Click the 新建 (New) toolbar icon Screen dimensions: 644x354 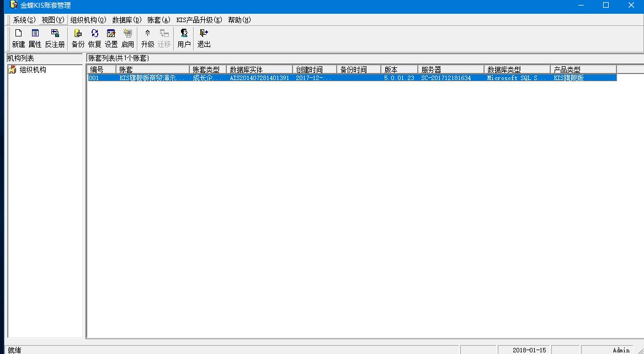point(18,39)
